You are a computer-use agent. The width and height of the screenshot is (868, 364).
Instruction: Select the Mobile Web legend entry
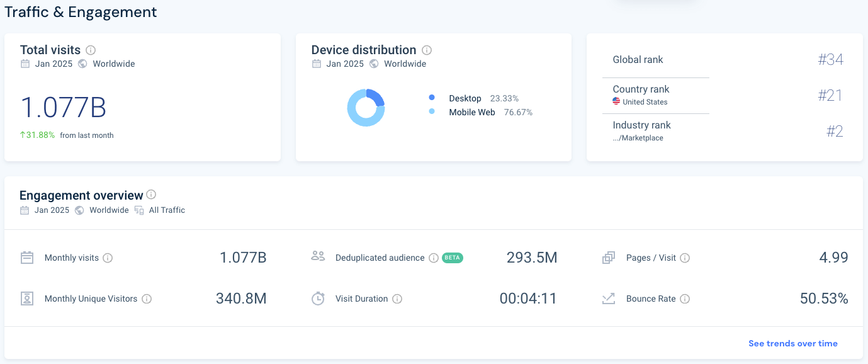[472, 112]
